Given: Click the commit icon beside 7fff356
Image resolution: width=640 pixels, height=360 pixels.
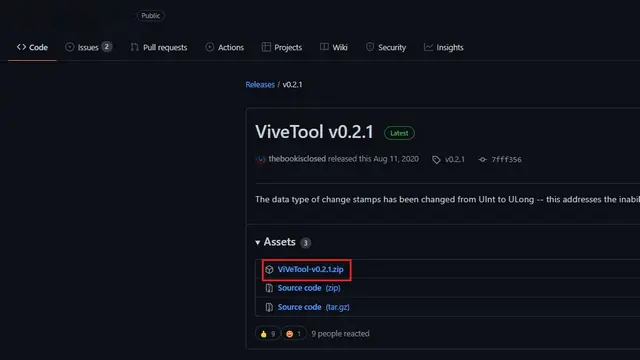Looking at the screenshot, I should (482, 160).
